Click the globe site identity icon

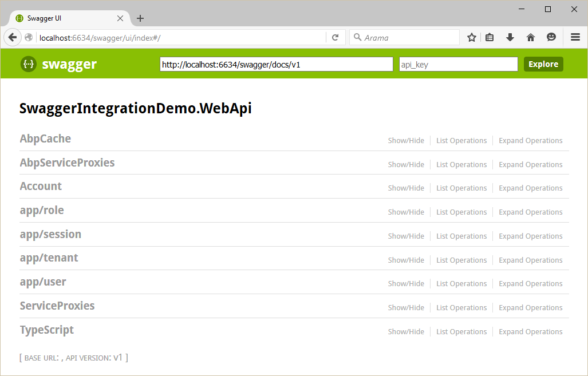click(29, 38)
